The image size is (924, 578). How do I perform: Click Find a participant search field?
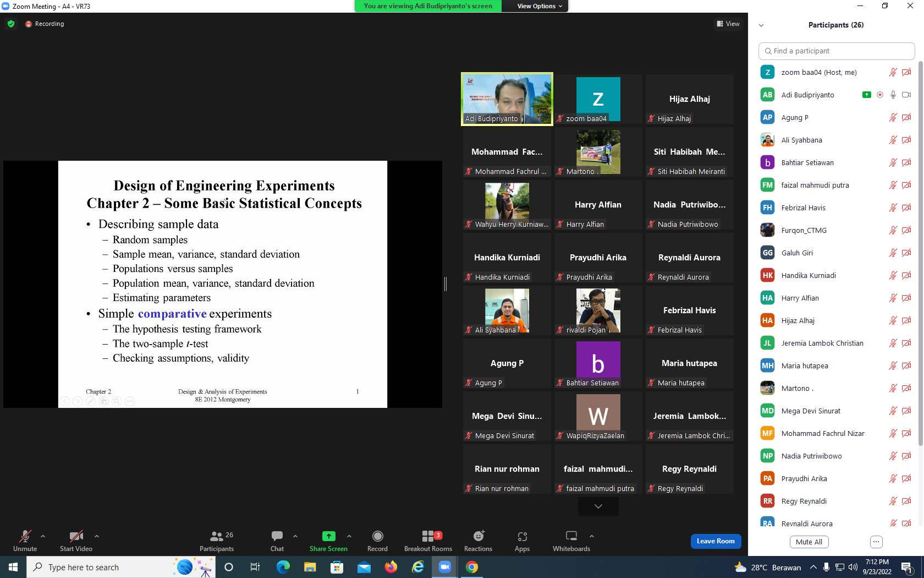837,51
